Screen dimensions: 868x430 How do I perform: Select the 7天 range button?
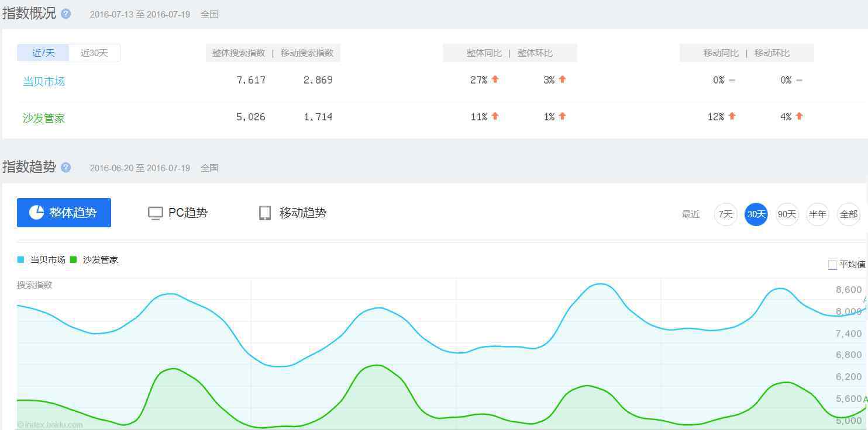pyautogui.click(x=725, y=214)
